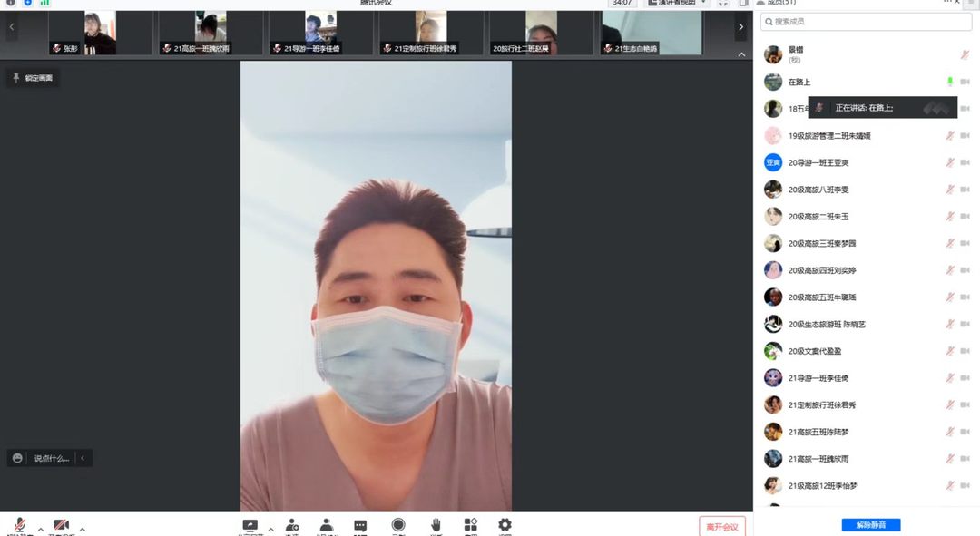This screenshot has height=536, width=980.
Task: Check the green network signal icon
Action: (44, 3)
